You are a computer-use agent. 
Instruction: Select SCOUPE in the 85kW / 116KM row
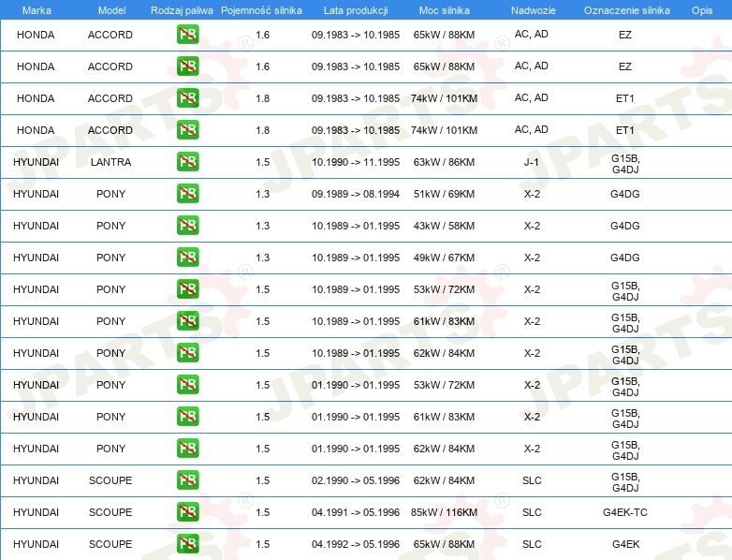coord(110,512)
